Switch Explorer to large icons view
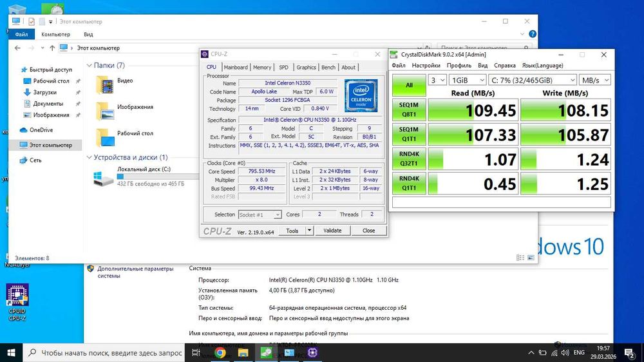Screen dimensions: 644x362 [531, 258]
